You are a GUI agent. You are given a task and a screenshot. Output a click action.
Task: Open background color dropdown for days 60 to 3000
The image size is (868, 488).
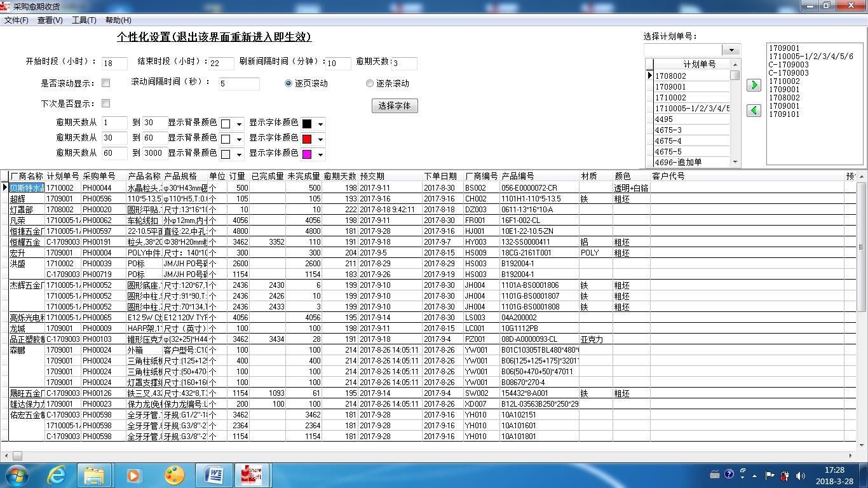tap(239, 154)
